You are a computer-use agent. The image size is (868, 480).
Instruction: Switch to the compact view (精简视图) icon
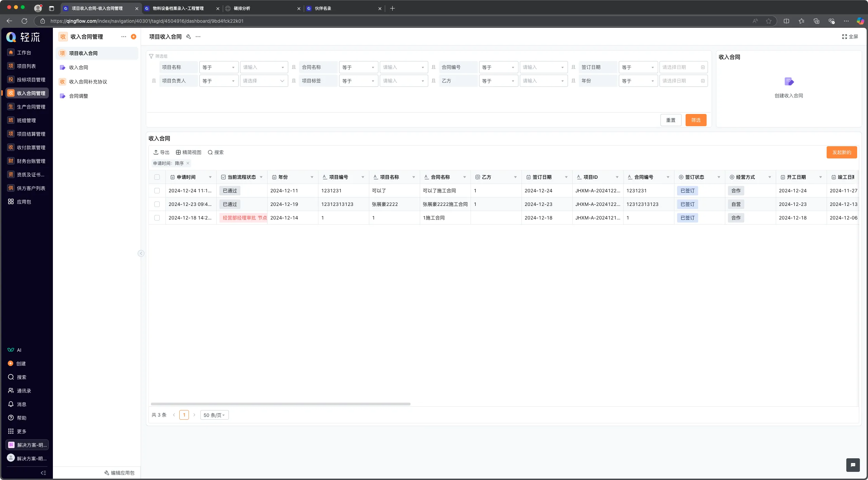(x=178, y=152)
